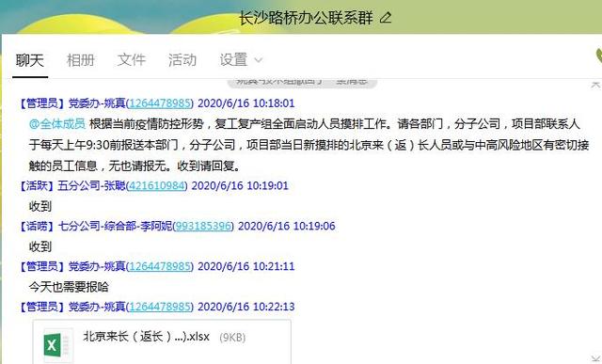Click QQ number 421610984 link
Image resolution: width=602 pixels, height=364 pixels.
pyautogui.click(x=157, y=186)
